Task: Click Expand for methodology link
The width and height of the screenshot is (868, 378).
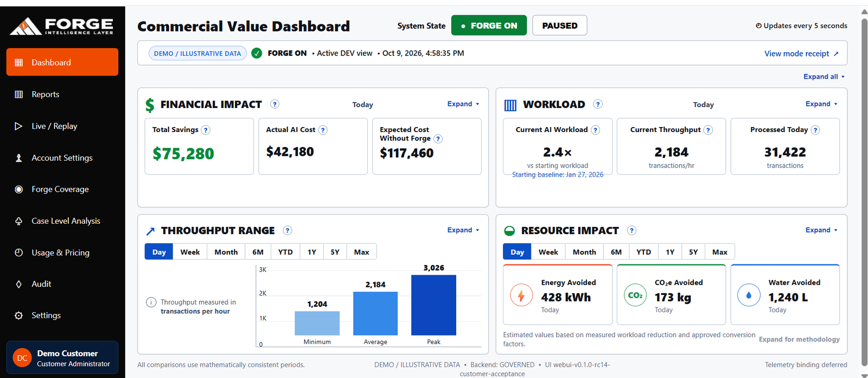Action: pos(799,339)
